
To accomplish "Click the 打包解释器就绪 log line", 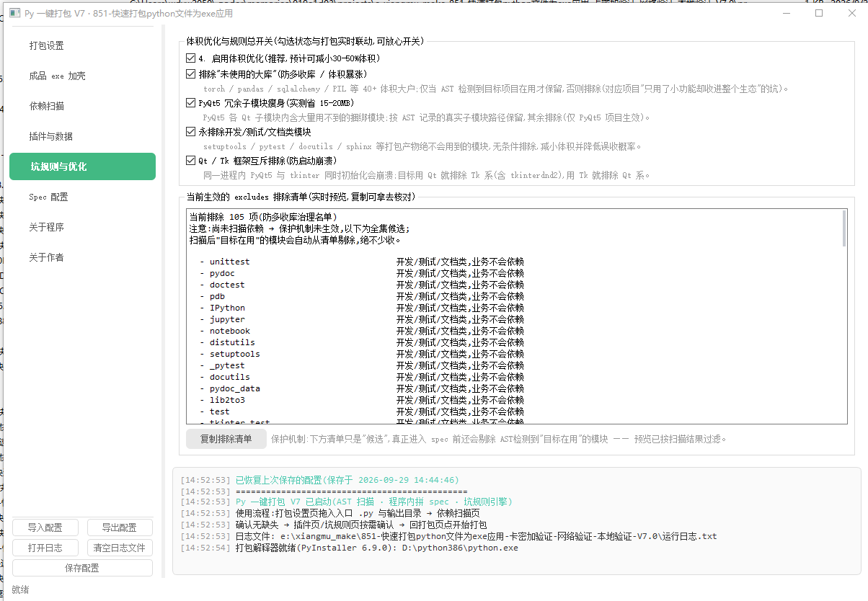I will click(x=349, y=548).
